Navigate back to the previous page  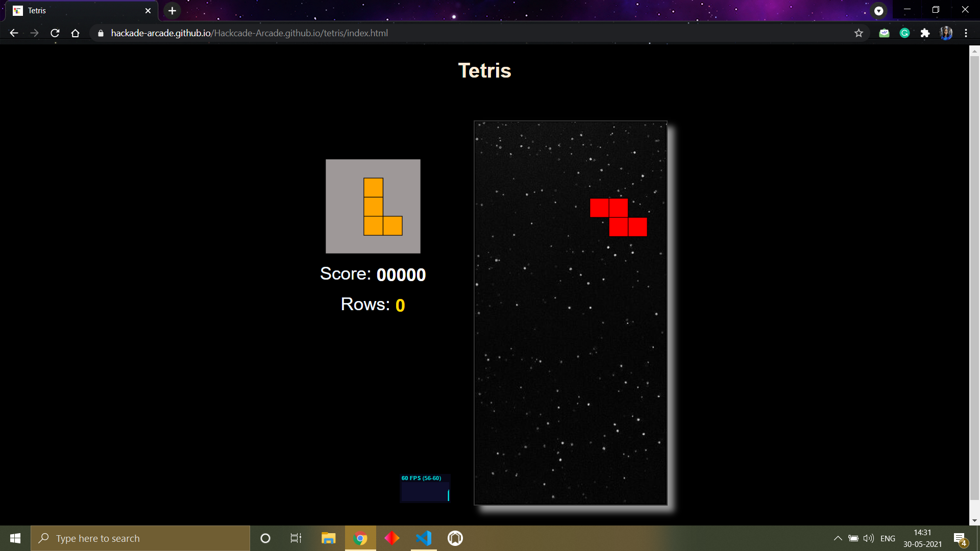point(14,33)
